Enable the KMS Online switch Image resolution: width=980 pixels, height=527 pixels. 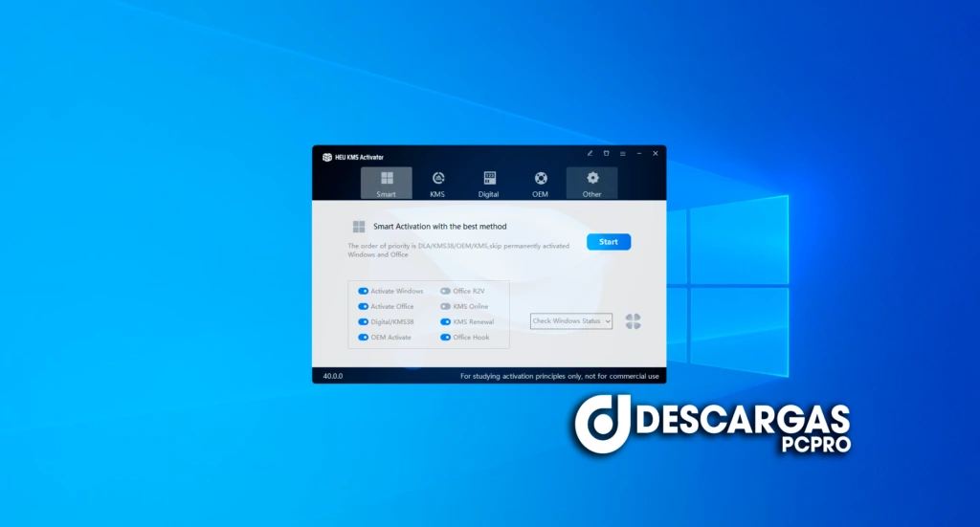[445, 306]
